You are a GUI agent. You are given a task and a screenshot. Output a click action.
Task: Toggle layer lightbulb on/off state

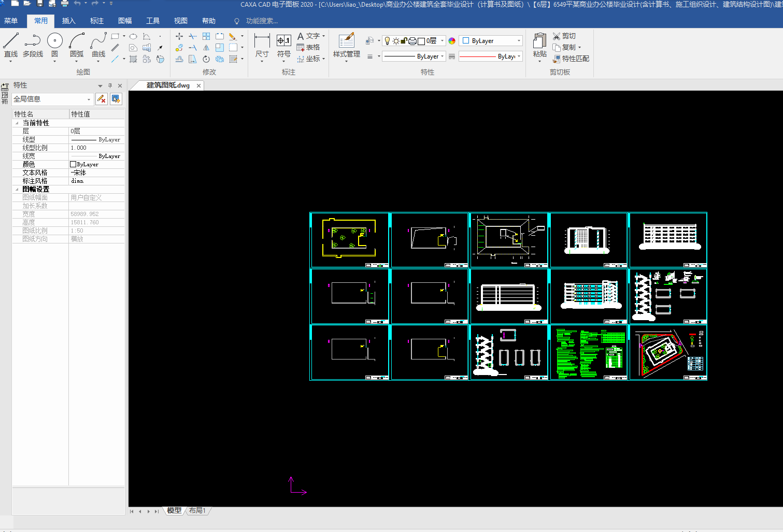pos(387,41)
